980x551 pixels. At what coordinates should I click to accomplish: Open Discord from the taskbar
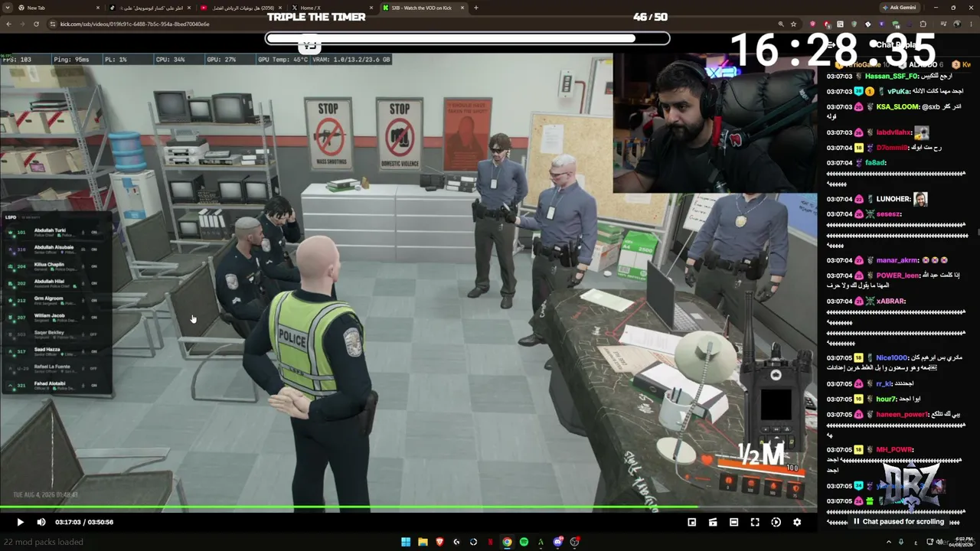558,542
